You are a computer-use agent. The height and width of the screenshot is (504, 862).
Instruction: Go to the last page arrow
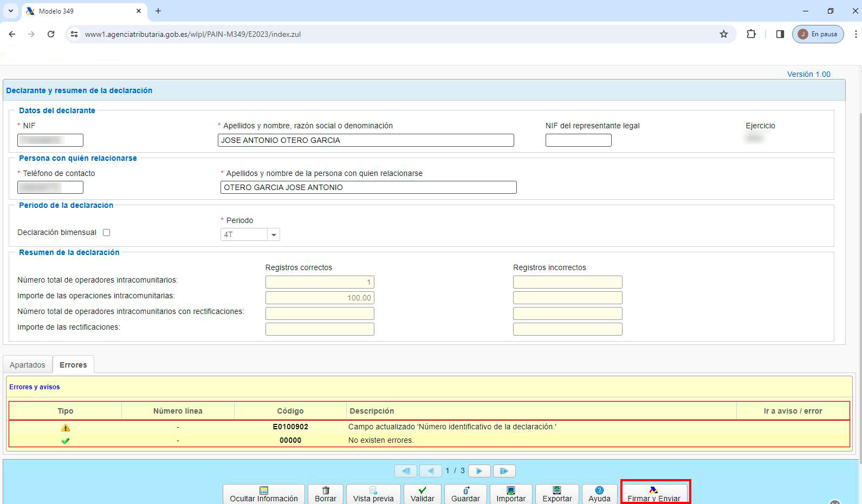pos(504,471)
